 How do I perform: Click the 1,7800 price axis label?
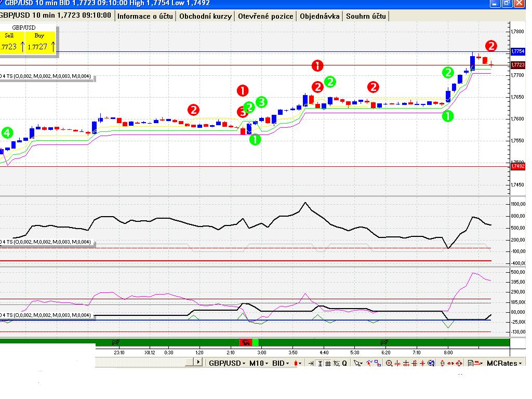pyautogui.click(x=517, y=32)
